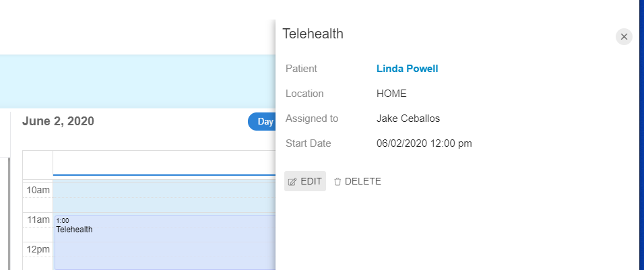Select the Telehealth event on the calendar
The width and height of the screenshot is (644, 270).
[164, 242]
